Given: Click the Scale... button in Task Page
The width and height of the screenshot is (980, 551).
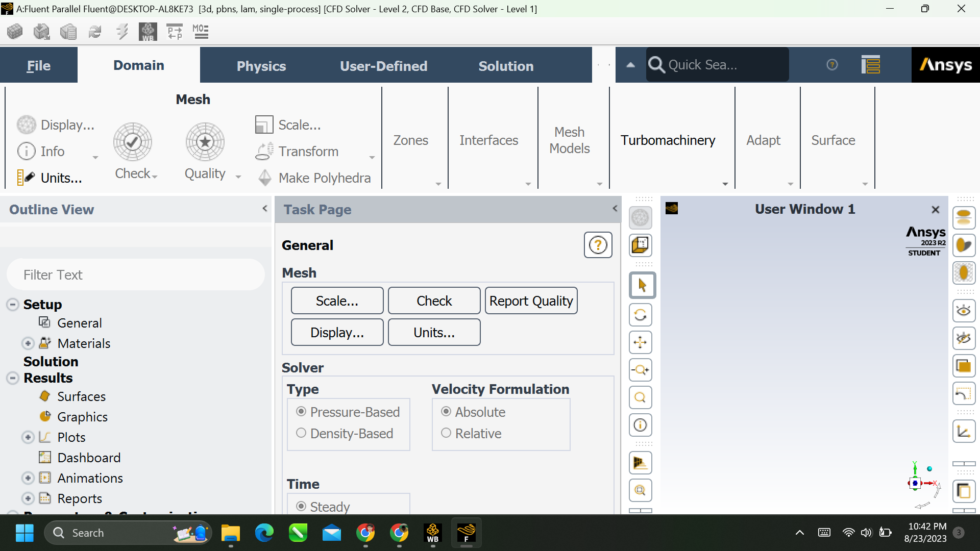Looking at the screenshot, I should 337,301.
